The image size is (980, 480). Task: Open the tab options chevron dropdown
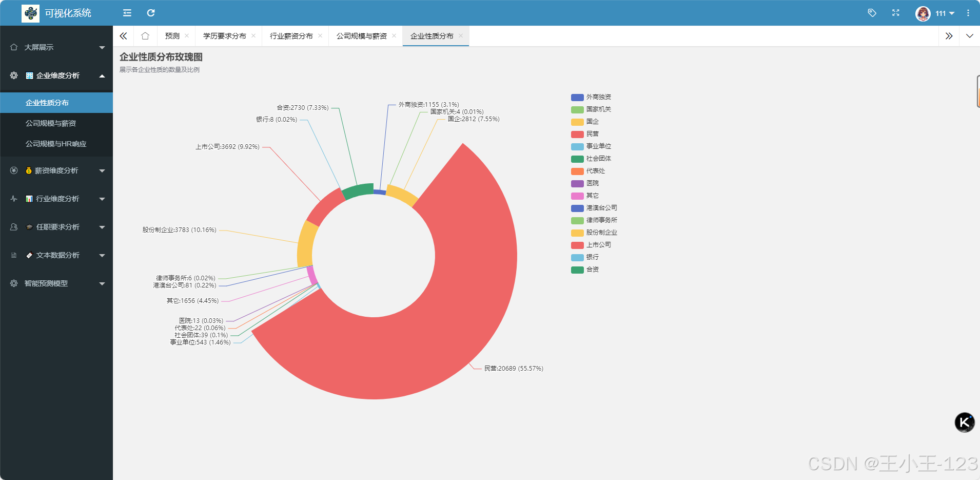(x=969, y=36)
